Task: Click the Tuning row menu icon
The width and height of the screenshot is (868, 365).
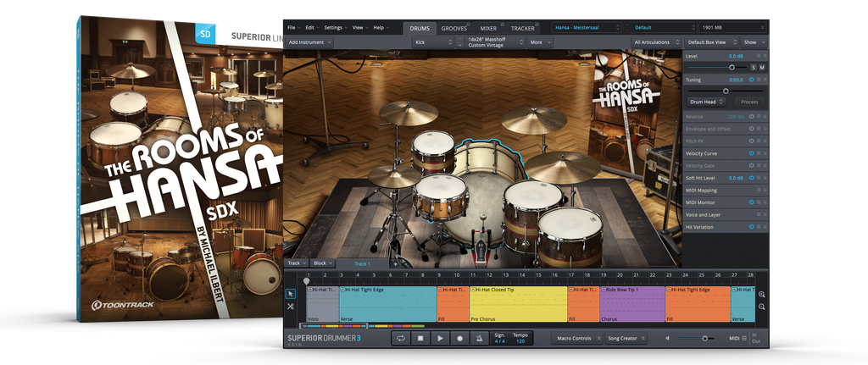Action: [759, 80]
